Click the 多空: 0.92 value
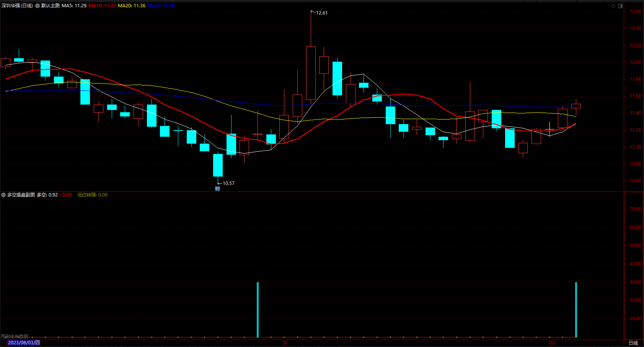644x347 pixels. click(47, 195)
